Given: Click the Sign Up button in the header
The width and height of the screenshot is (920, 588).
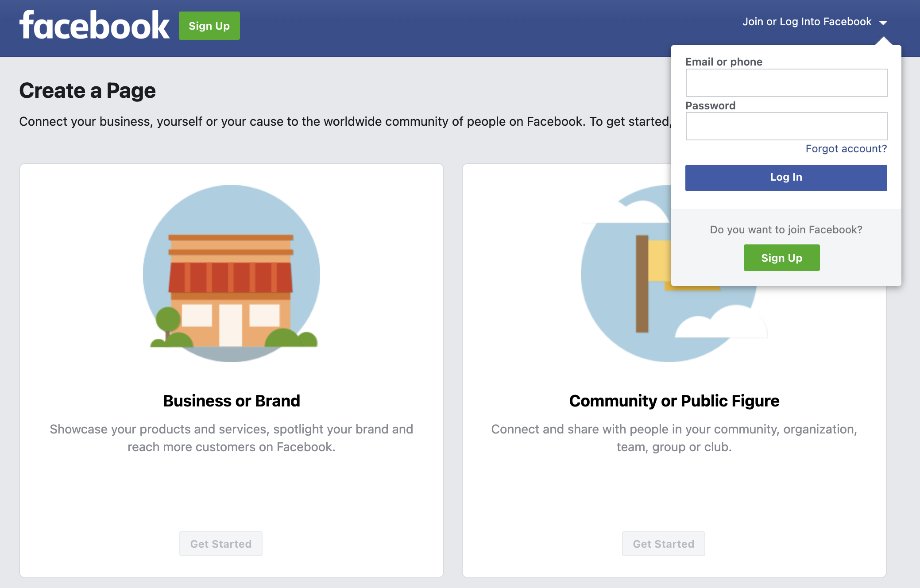Looking at the screenshot, I should tap(209, 25).
